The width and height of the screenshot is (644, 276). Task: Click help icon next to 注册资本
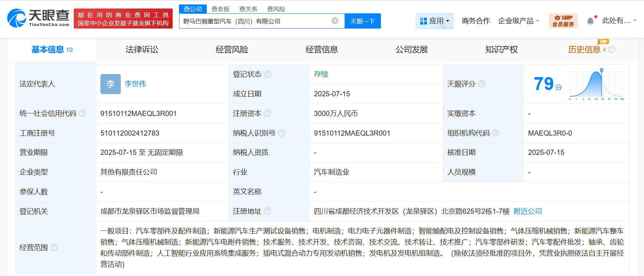(268, 113)
